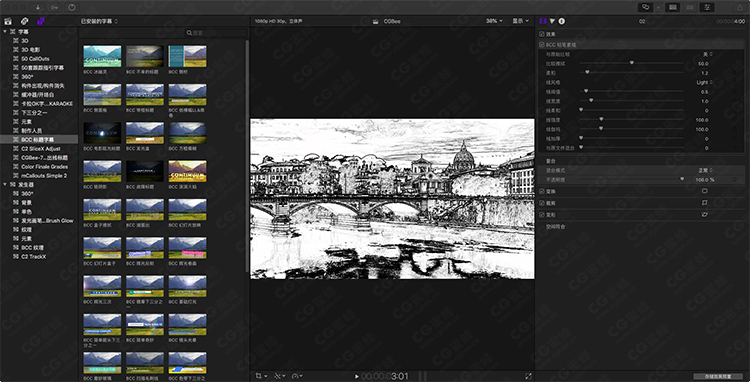Select the Brush Glow generator category
750x382 pixels.
(47, 220)
